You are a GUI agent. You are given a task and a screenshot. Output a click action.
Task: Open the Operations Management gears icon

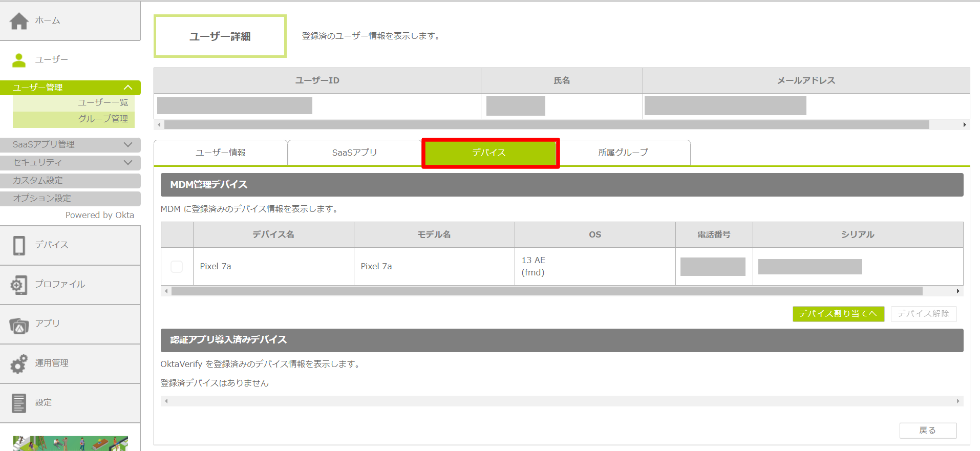pyautogui.click(x=19, y=364)
